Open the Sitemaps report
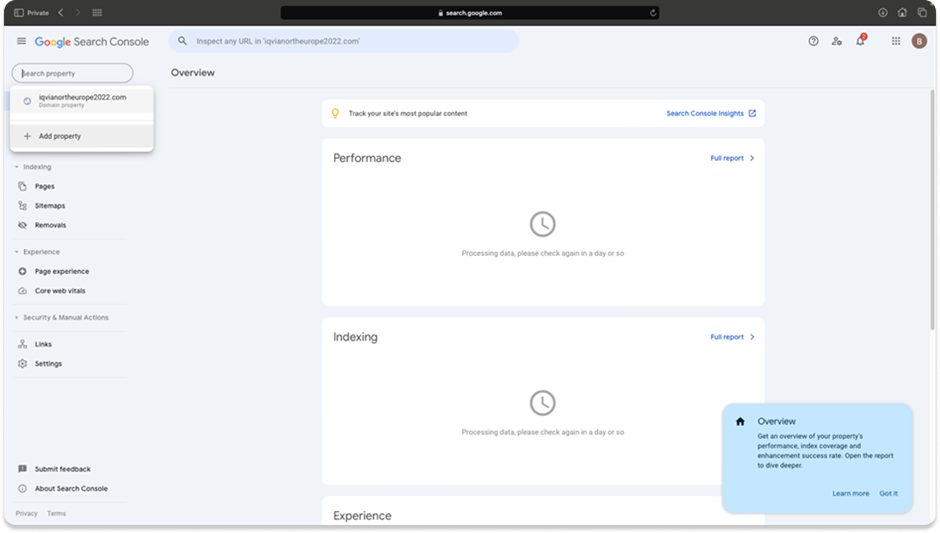 [49, 206]
